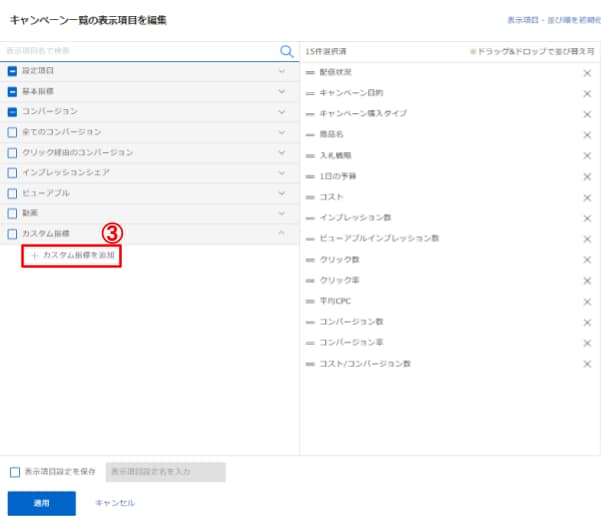The image size is (601, 525).
Task: Remove クリック率 from the selected list
Action: point(587,280)
